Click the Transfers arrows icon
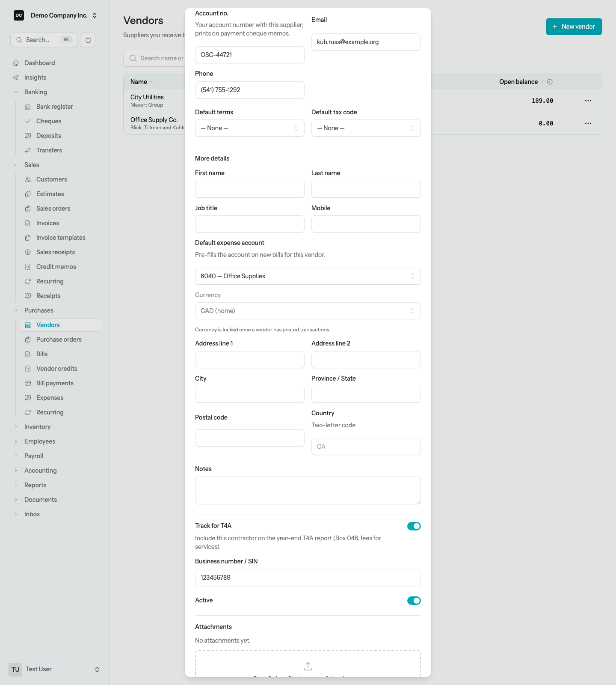The height and width of the screenshot is (685, 616). 28,150
